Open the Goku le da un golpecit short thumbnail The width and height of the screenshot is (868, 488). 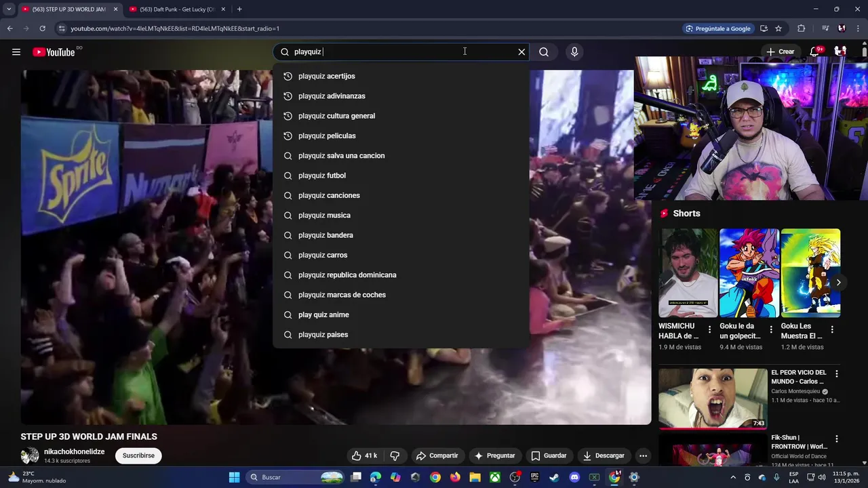749,273
